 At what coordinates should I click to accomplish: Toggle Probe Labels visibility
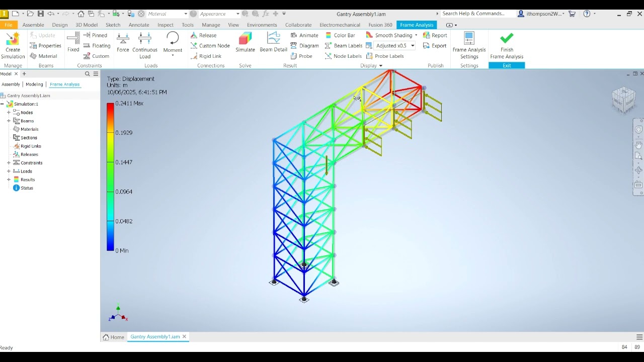[x=385, y=56]
